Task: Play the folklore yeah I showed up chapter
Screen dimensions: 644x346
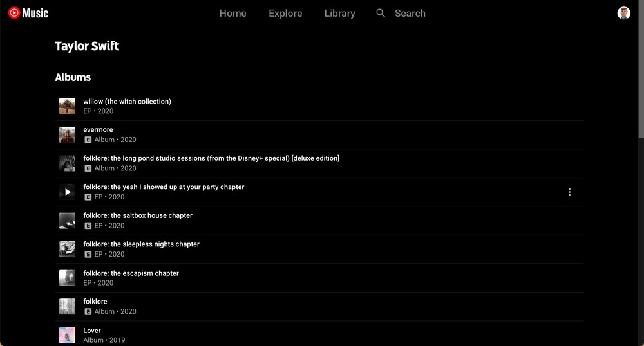Action: [68, 192]
